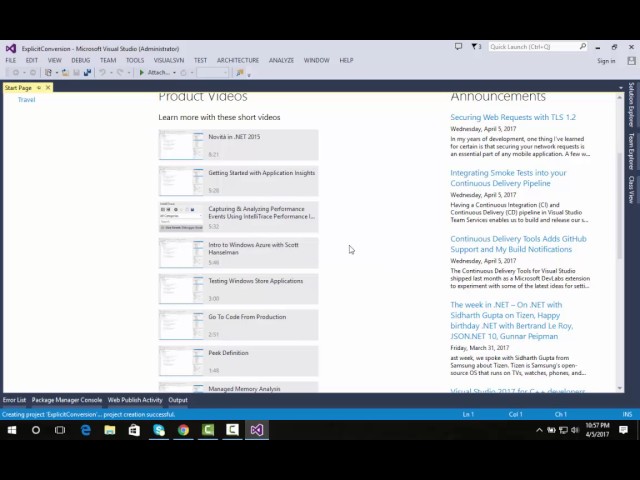Open the document tabs list dropdown
The width and height of the screenshot is (640, 480).
pos(621,88)
